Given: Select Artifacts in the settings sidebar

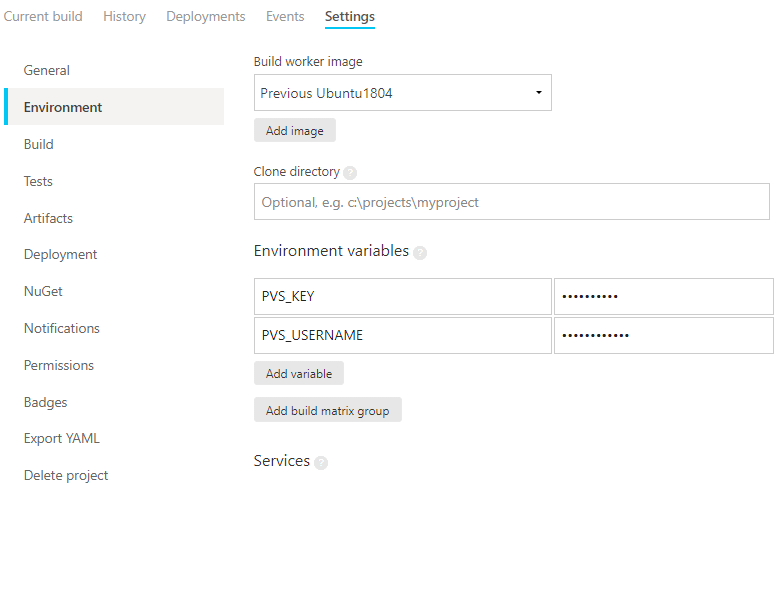Looking at the screenshot, I should [48, 219].
